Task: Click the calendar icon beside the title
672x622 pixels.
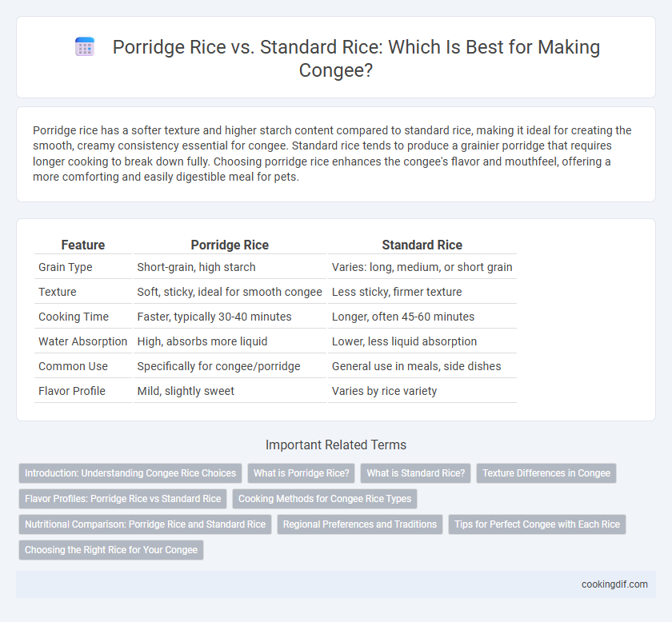Action: [x=85, y=46]
